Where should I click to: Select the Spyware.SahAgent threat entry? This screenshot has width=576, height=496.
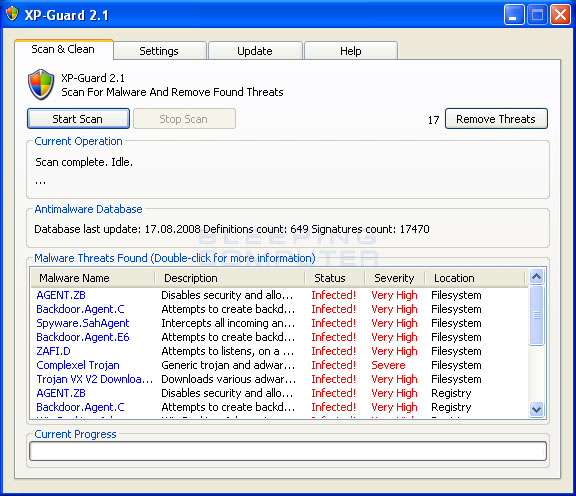(83, 323)
